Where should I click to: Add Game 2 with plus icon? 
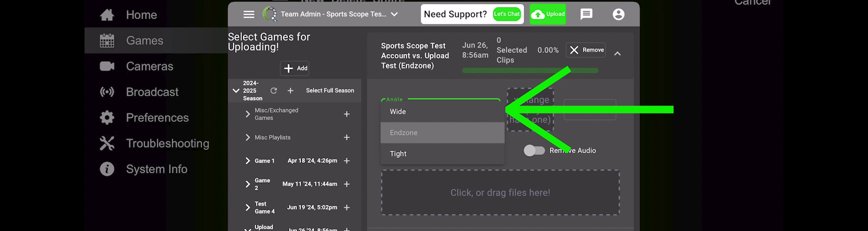[347, 184]
